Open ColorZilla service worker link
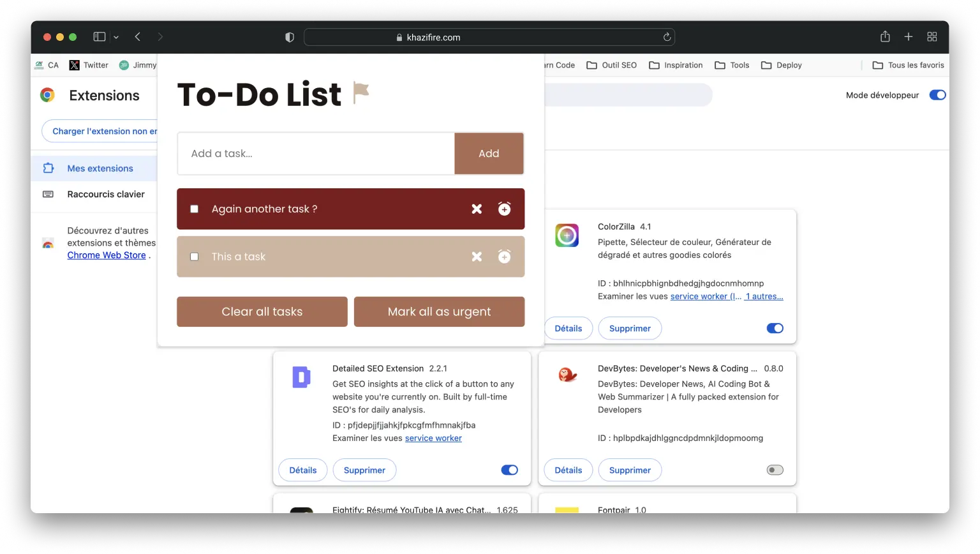980x554 pixels. (x=706, y=296)
